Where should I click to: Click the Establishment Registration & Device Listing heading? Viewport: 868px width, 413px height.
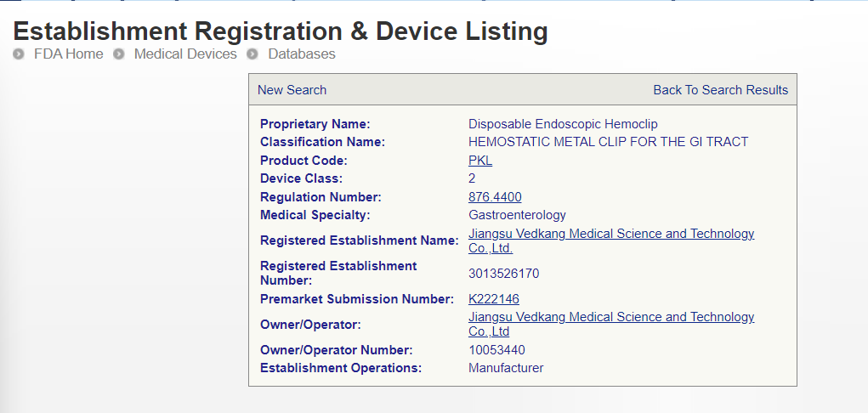pos(281,31)
